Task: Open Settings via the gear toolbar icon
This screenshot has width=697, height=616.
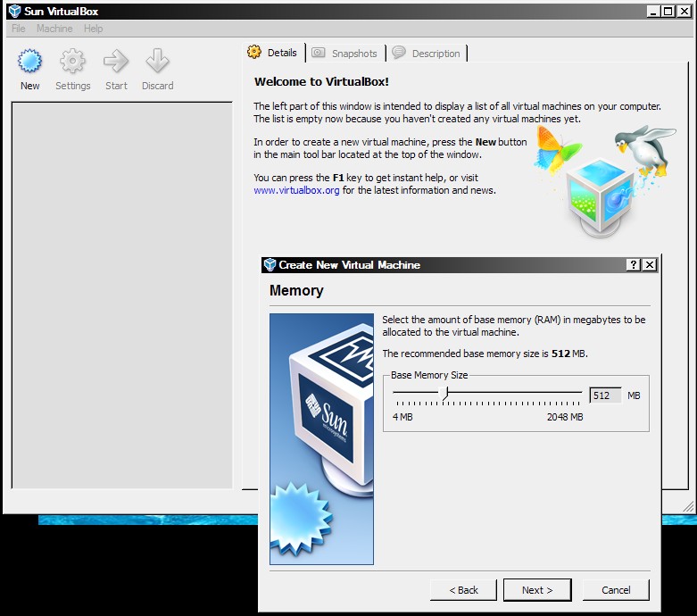Action: coord(72,61)
